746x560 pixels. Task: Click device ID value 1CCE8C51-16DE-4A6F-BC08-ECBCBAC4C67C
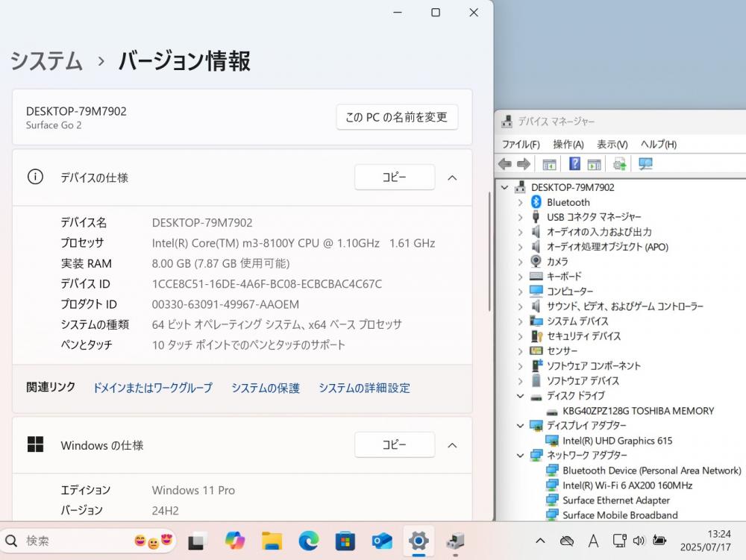[x=267, y=284]
